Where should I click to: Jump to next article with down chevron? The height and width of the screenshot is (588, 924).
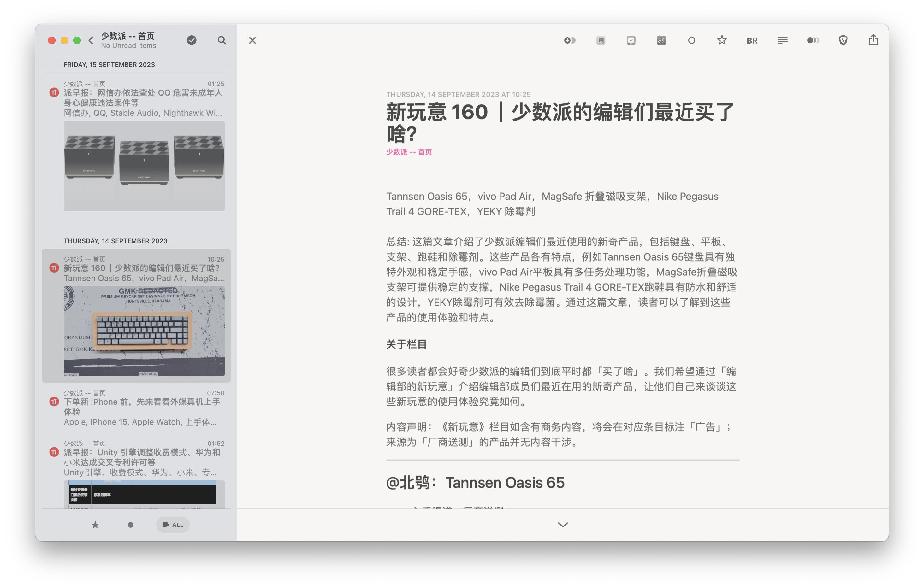pos(563,524)
